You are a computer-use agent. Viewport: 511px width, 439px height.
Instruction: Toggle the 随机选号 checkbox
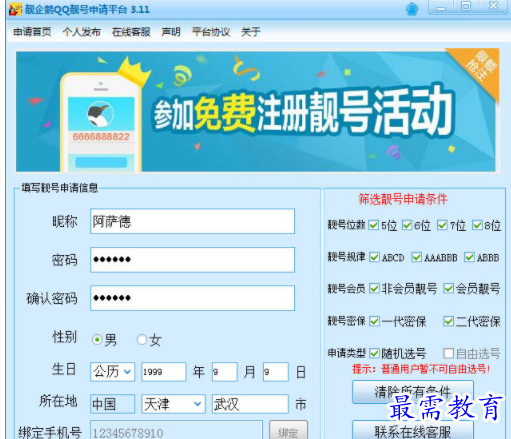(374, 353)
